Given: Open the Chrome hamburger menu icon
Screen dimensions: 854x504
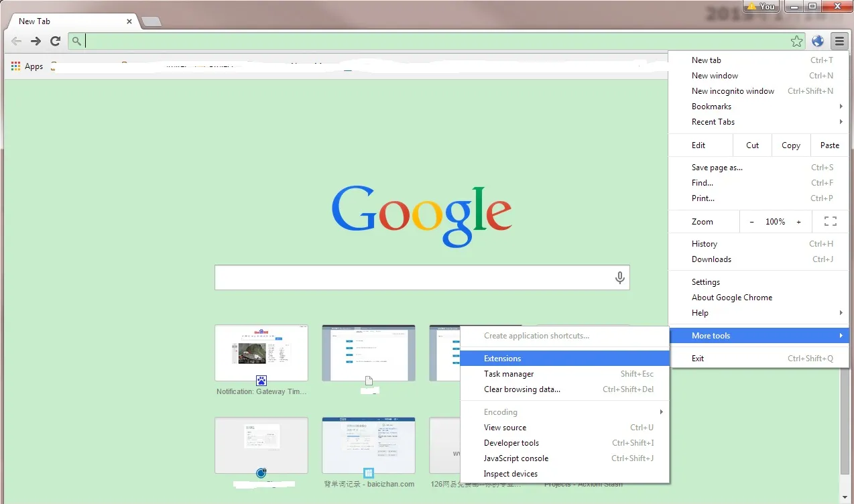Looking at the screenshot, I should tap(839, 42).
